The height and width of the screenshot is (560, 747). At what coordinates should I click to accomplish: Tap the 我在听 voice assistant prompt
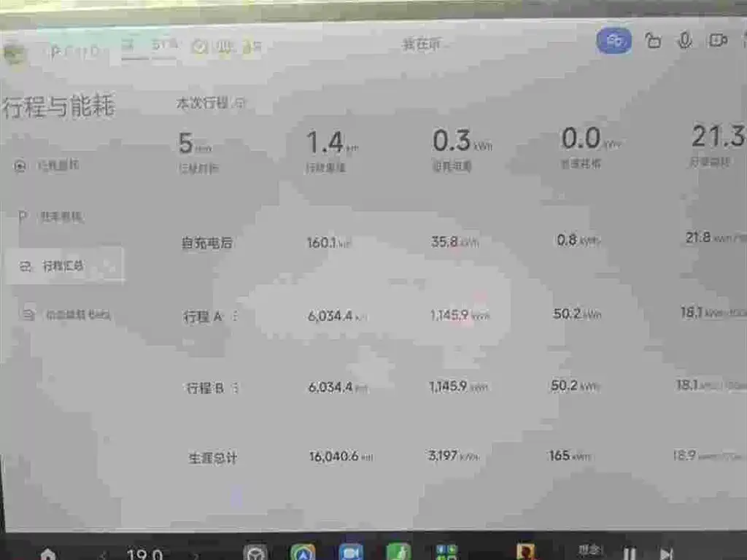[421, 44]
